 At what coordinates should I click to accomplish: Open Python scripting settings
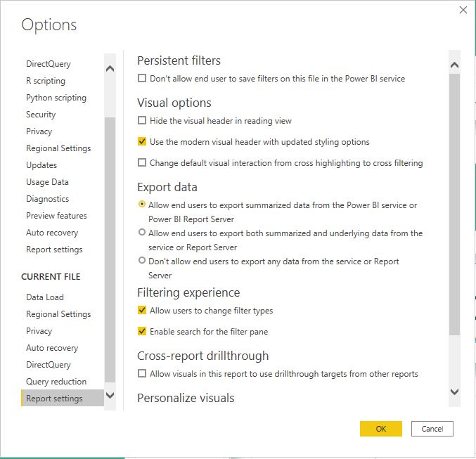click(x=56, y=98)
